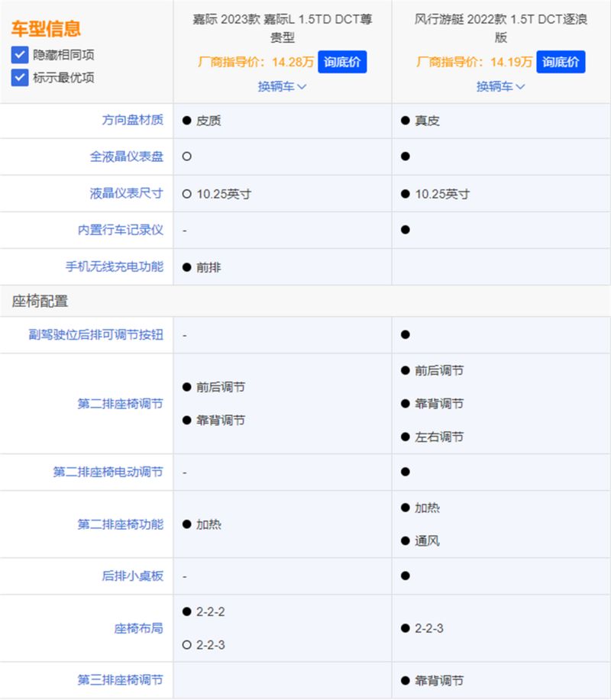Viewport: 611px width, 700px height.
Task: Click 风行游艇's 前后调节 second-row seat value
Action: (x=439, y=370)
